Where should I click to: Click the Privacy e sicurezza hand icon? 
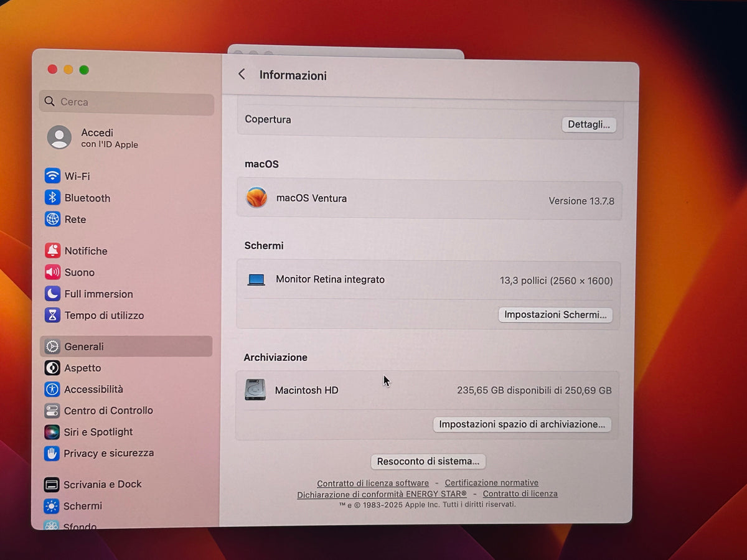point(52,453)
